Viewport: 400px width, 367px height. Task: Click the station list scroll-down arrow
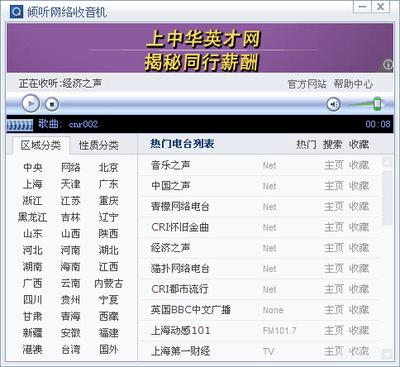click(x=387, y=353)
